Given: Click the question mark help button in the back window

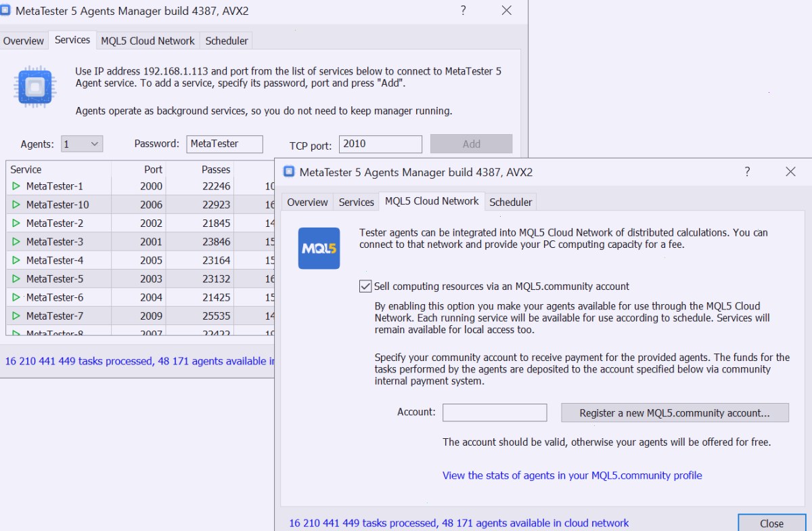Looking at the screenshot, I should click(x=463, y=10).
